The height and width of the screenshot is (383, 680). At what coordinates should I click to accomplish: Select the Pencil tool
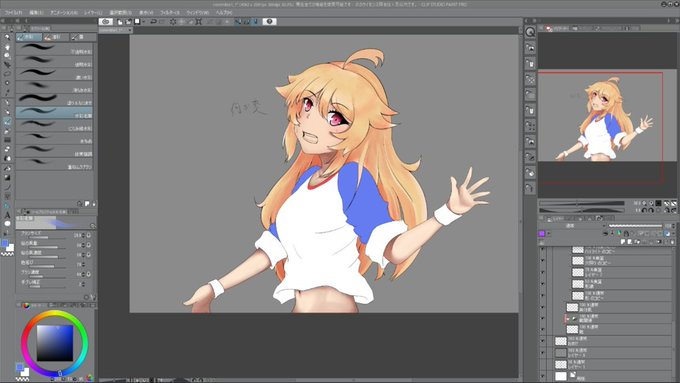7,112
